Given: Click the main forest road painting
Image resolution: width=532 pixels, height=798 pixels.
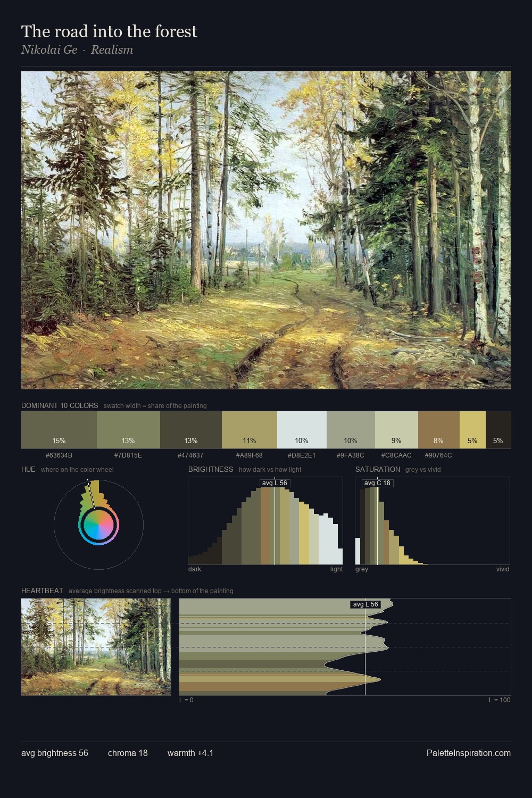Looking at the screenshot, I should [x=266, y=230].
